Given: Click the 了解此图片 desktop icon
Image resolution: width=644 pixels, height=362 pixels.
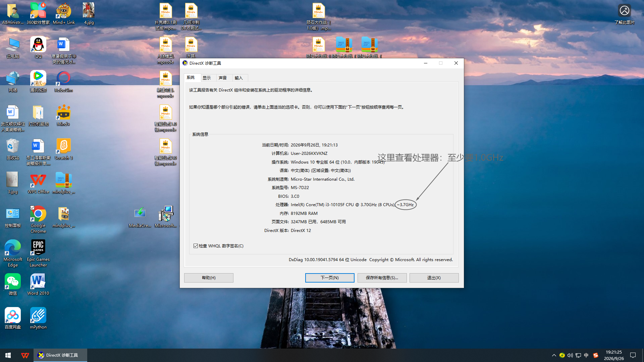Looking at the screenshot, I should tap(625, 14).
